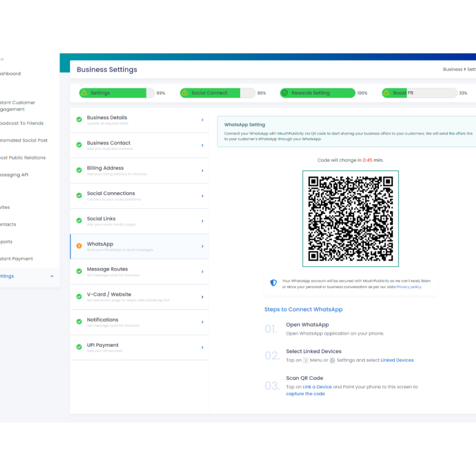
Task: Open Boost Public Relations in sidebar
Action: 23,157
